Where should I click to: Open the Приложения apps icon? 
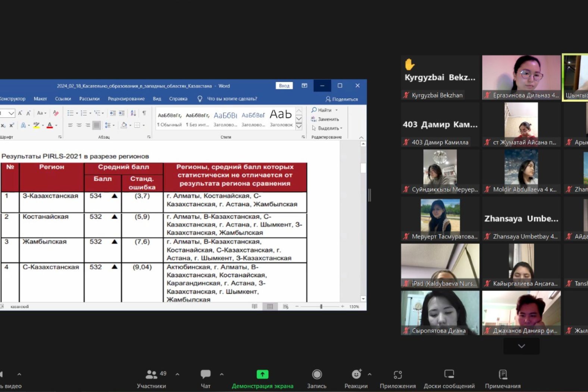point(398,378)
